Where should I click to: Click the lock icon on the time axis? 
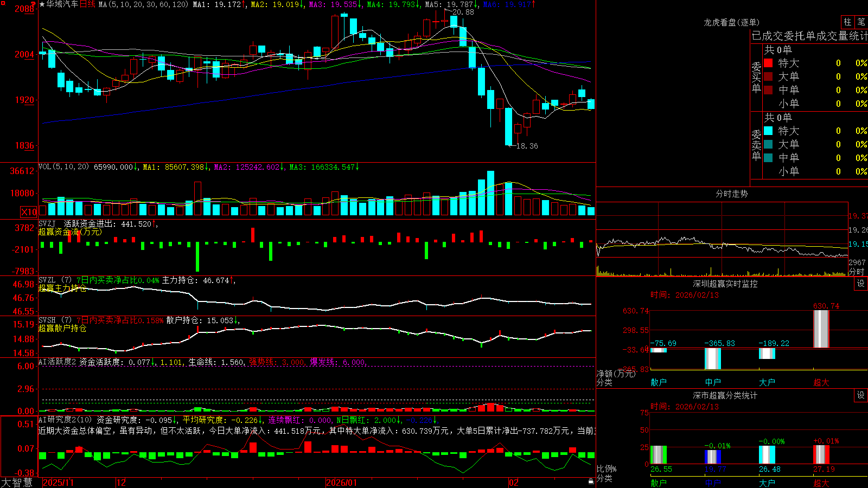pos(591,481)
